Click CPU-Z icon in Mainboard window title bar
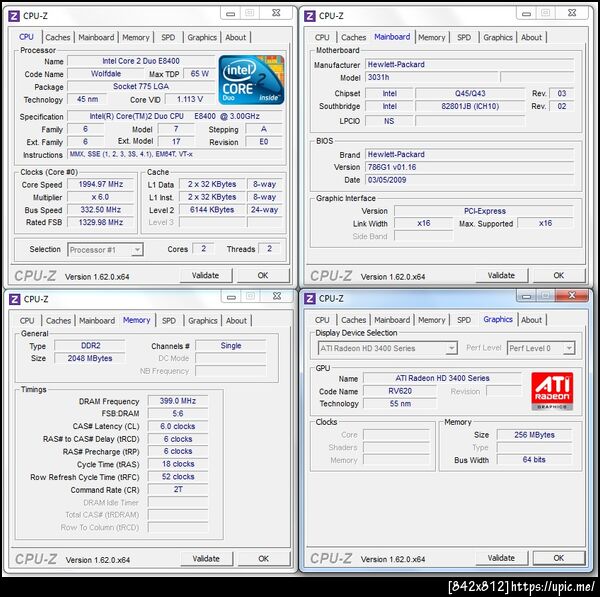The width and height of the screenshot is (600, 597). click(x=310, y=16)
